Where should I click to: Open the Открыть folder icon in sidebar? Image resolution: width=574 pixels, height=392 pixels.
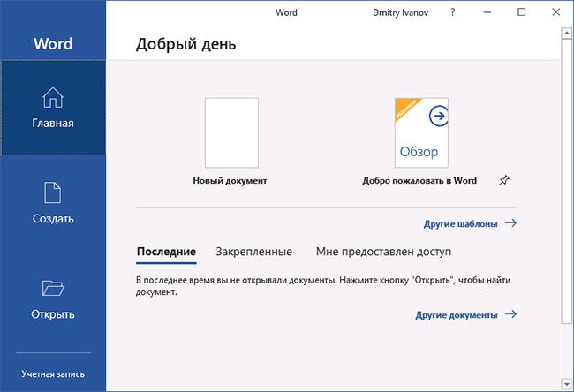tap(53, 288)
